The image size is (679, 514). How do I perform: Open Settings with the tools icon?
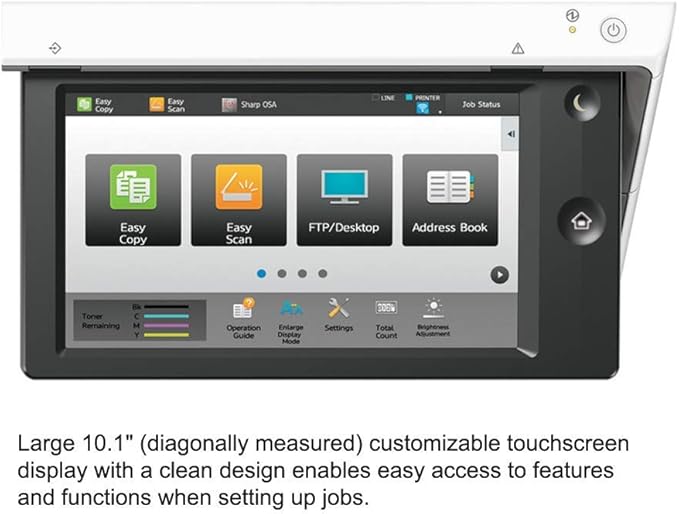pos(339,315)
